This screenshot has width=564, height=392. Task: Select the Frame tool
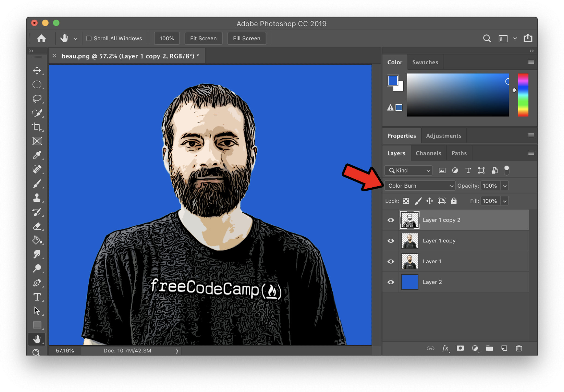pyautogui.click(x=37, y=141)
